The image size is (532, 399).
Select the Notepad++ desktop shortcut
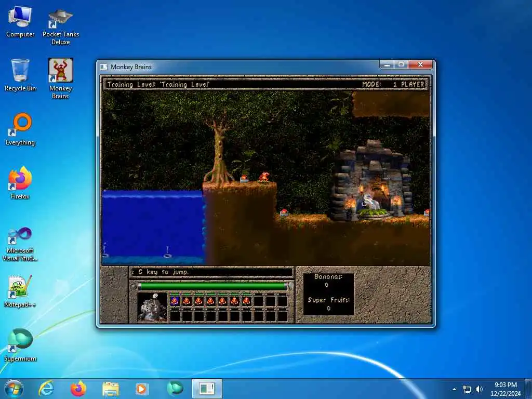point(20,291)
